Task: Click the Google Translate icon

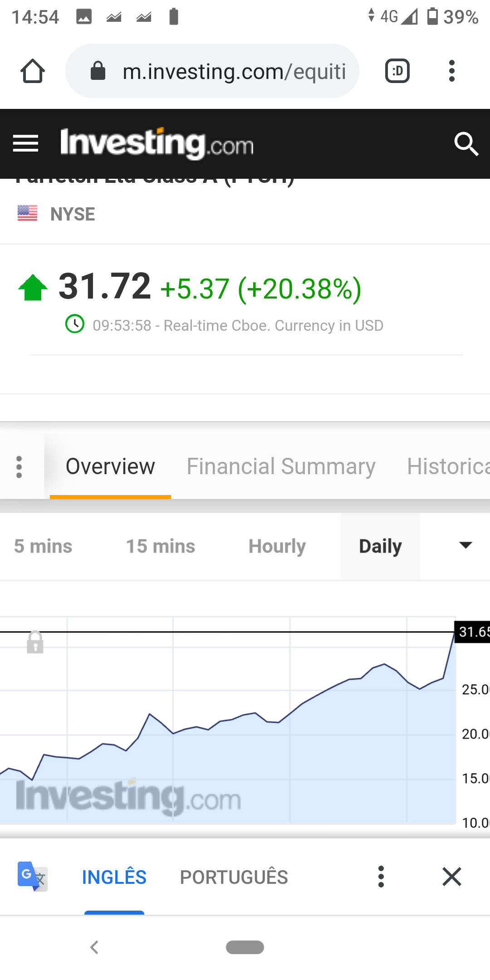Action: point(32,876)
